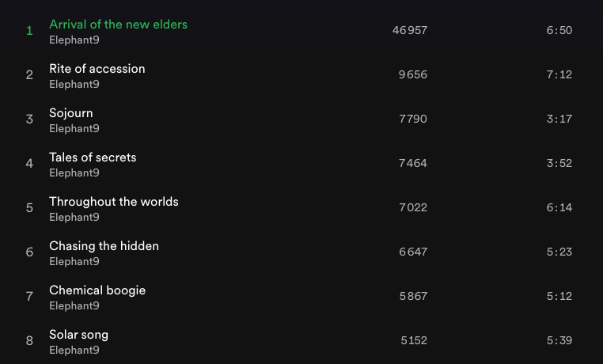This screenshot has height=364, width=603.
Task: Choose the track "Tales of secrets"
Action: pos(93,157)
